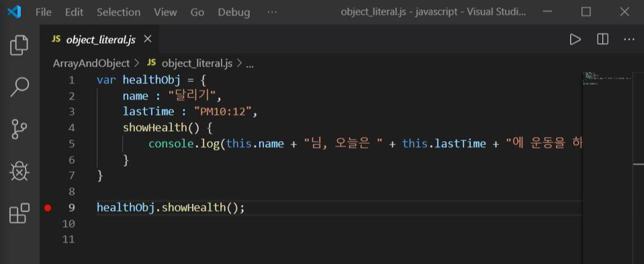Show hidden menus via title bar ellipsis
644x264 pixels.
[272, 12]
